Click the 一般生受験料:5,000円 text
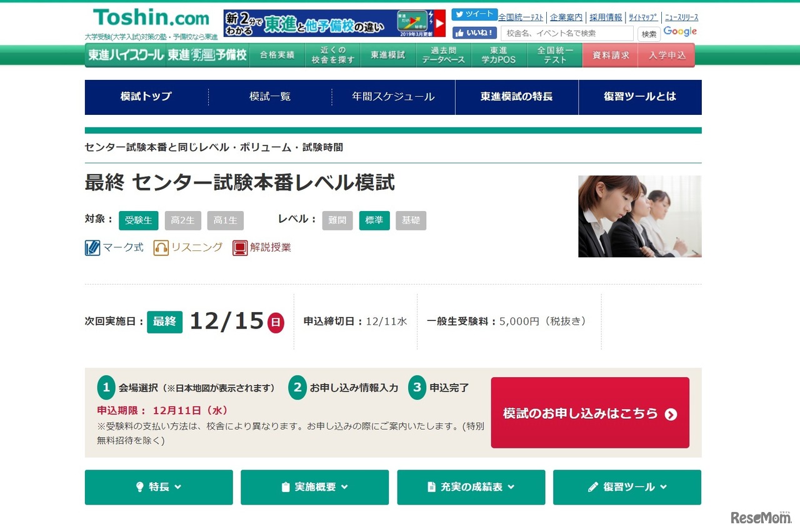This screenshot has width=800, height=532. pyautogui.click(x=507, y=322)
